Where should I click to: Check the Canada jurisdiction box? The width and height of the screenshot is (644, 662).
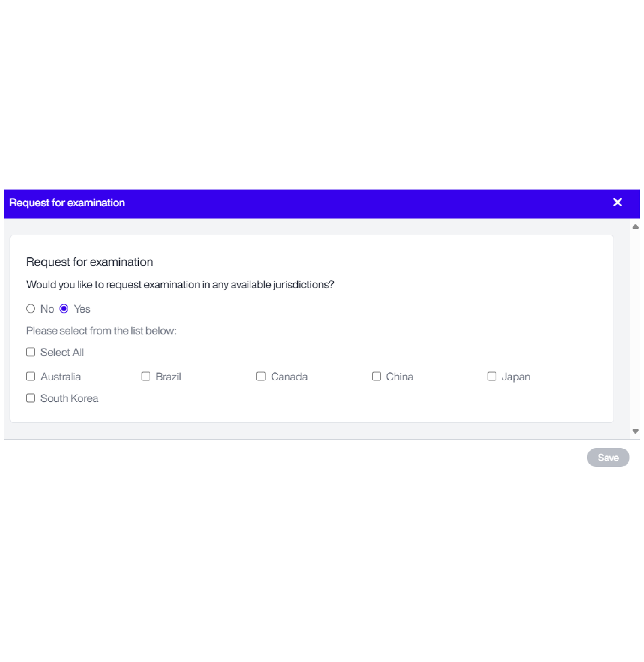tap(261, 376)
